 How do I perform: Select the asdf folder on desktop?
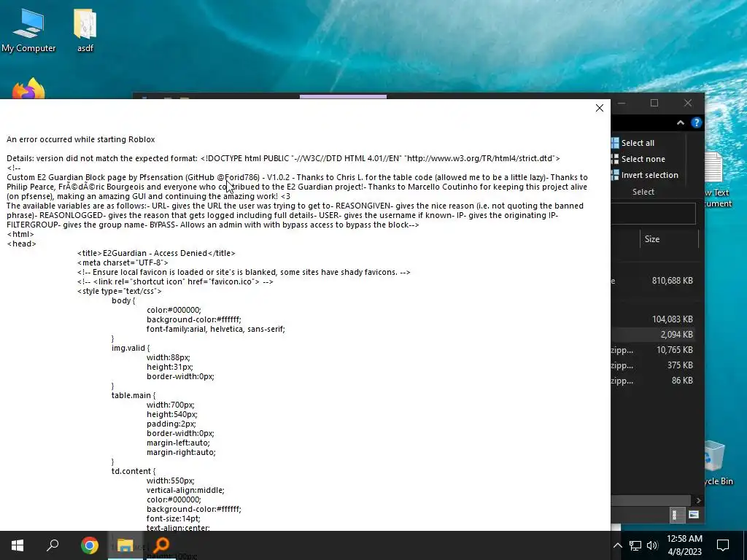coord(85,31)
